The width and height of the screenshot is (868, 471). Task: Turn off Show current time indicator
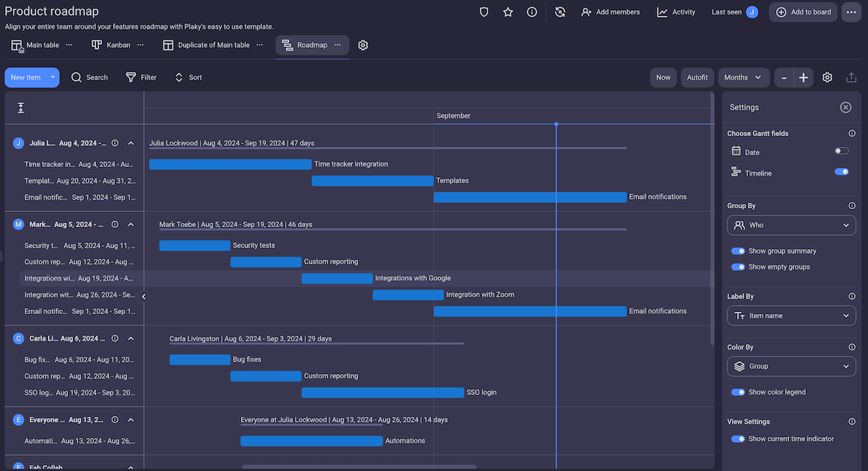[x=738, y=438]
